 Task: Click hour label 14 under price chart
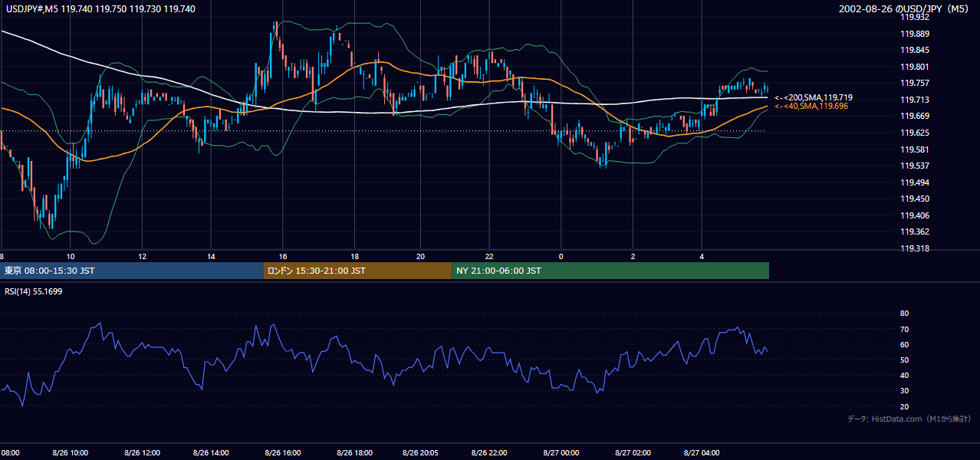[212, 256]
